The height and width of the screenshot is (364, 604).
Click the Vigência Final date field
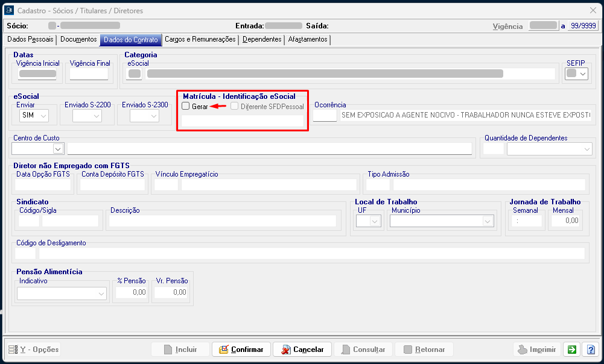tap(89, 74)
